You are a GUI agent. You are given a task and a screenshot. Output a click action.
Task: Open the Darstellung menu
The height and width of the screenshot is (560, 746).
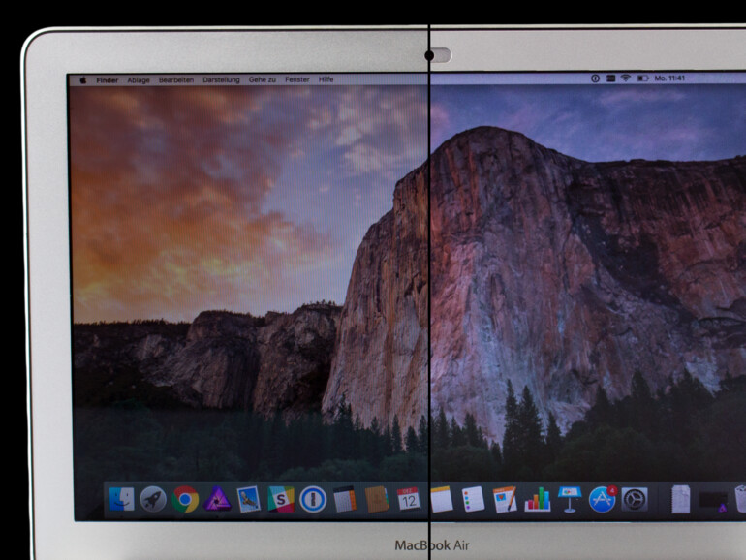tap(221, 80)
